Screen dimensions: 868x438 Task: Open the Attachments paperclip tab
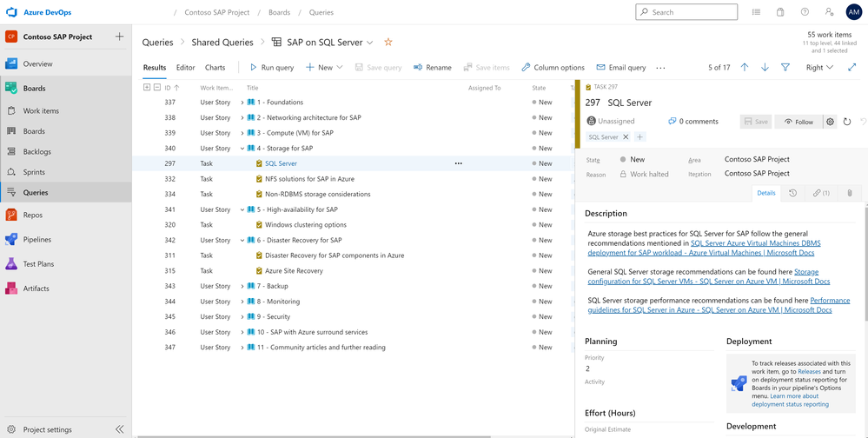[x=849, y=193]
